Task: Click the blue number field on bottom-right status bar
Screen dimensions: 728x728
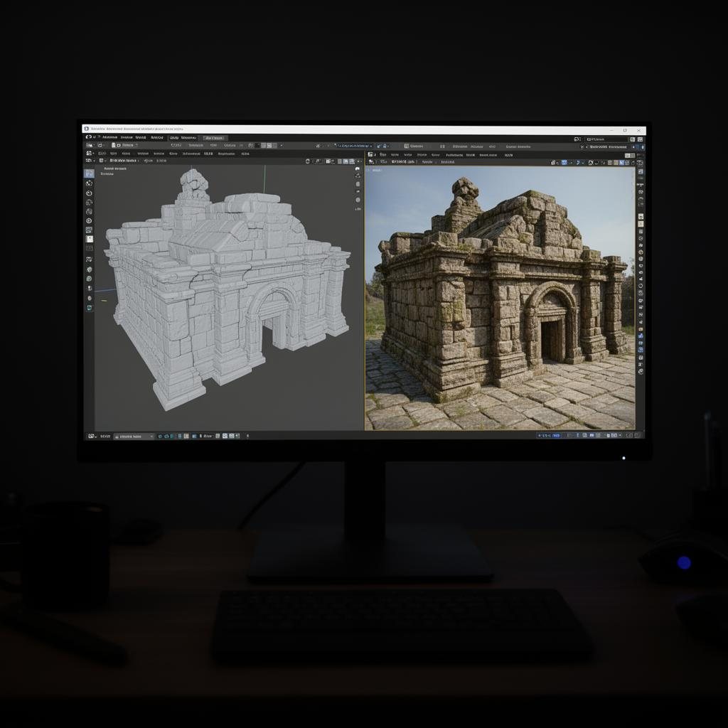Action: [549, 436]
